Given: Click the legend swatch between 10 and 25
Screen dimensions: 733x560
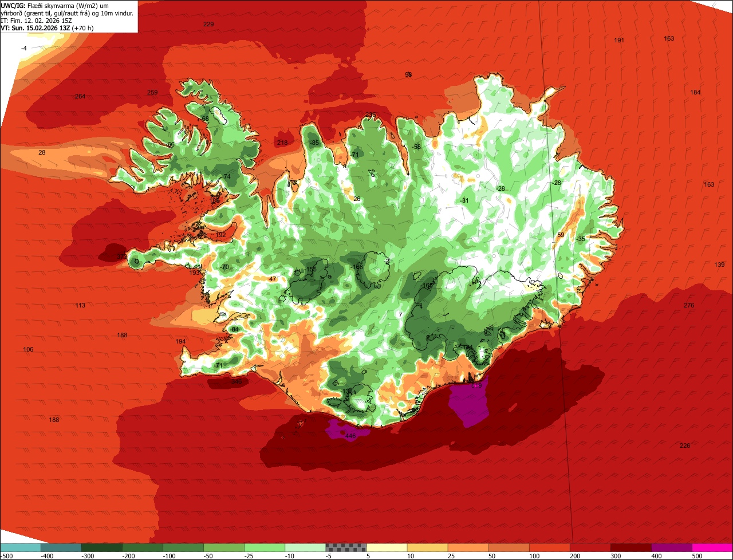Looking at the screenshot, I should [x=427, y=547].
